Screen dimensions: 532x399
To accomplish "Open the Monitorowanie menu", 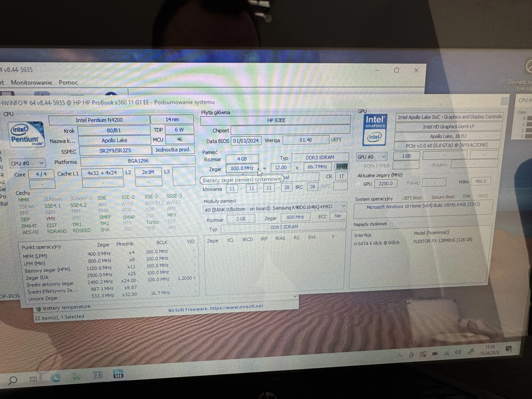I will [x=32, y=82].
